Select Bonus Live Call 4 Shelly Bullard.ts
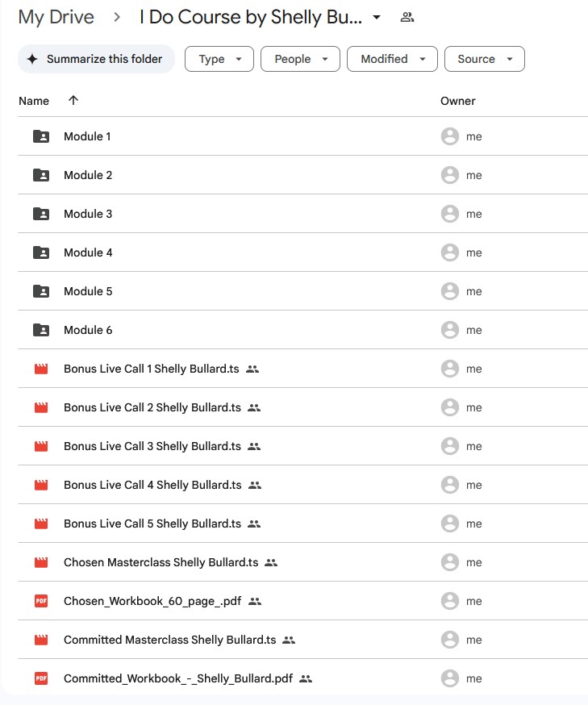The height and width of the screenshot is (705, 588). 152,485
